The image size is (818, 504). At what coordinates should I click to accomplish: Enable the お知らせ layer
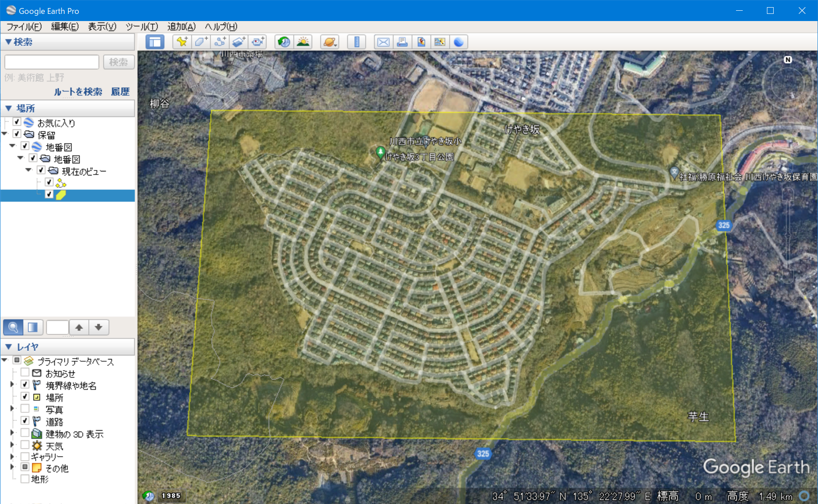coord(25,372)
